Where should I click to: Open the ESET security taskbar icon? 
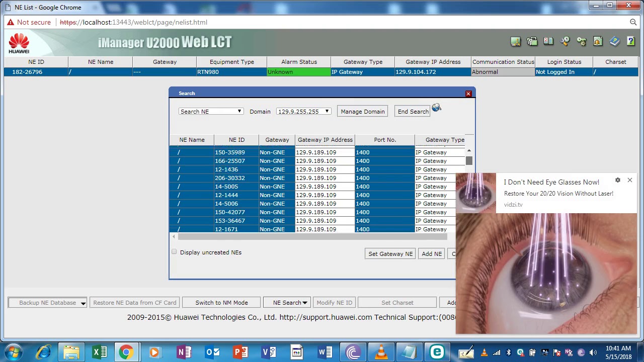tap(437, 352)
